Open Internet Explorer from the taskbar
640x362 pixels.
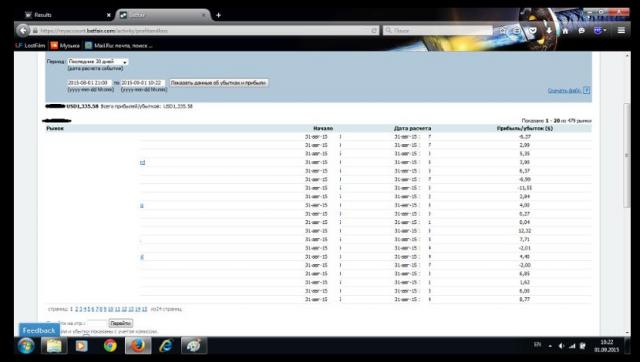pyautogui.click(x=166, y=346)
